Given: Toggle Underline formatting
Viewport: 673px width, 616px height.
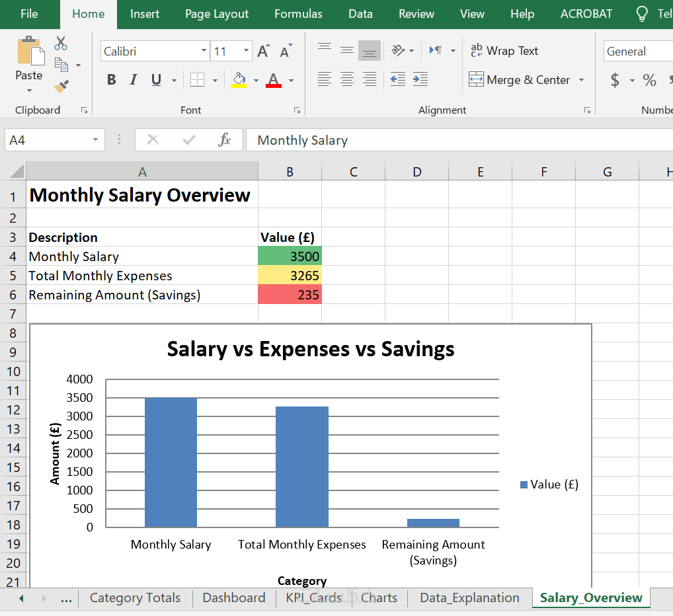Looking at the screenshot, I should click(x=156, y=80).
